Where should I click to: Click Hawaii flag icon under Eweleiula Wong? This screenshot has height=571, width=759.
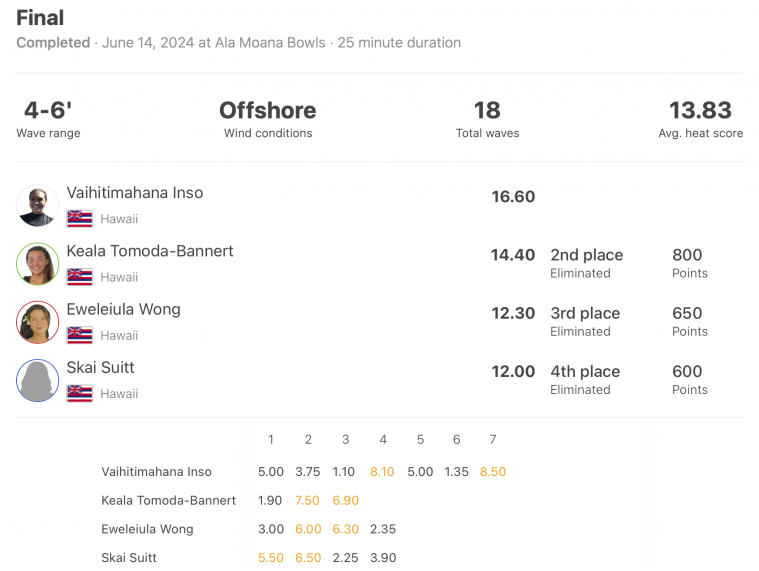click(79, 335)
